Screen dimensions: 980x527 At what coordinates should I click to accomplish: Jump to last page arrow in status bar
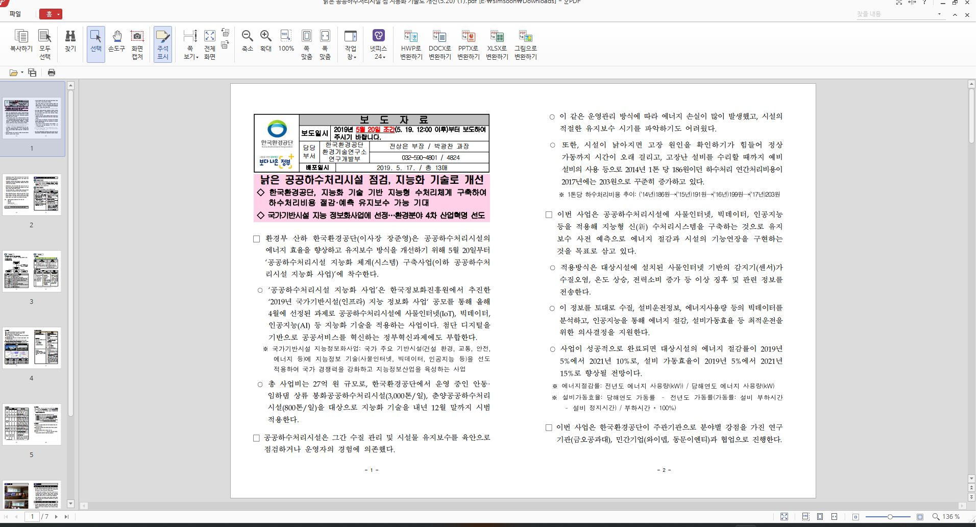(66, 517)
